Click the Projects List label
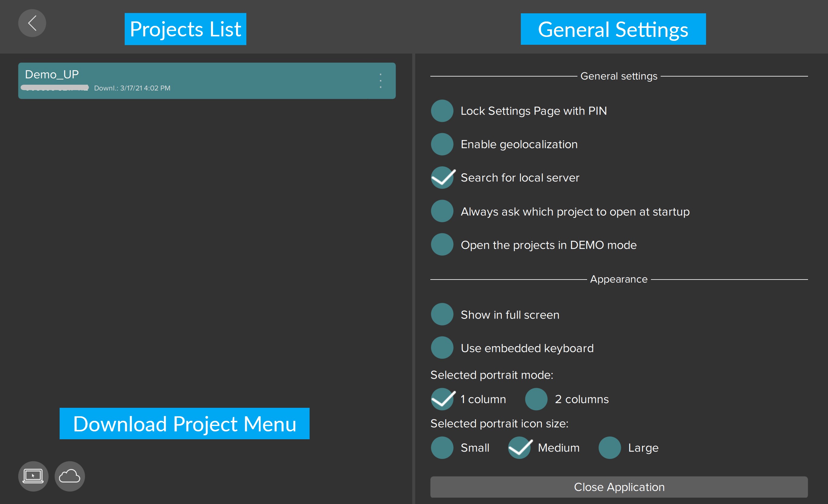The image size is (828, 504). (x=185, y=29)
